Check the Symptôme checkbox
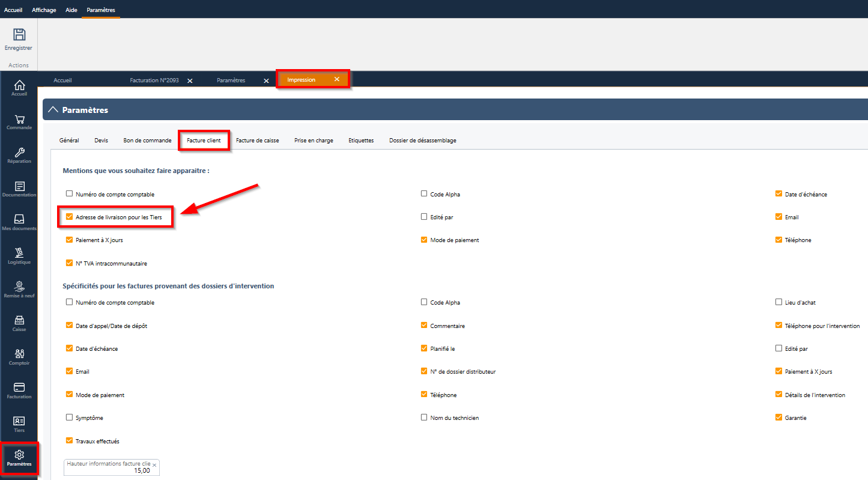The width and height of the screenshot is (868, 480). 70,417
